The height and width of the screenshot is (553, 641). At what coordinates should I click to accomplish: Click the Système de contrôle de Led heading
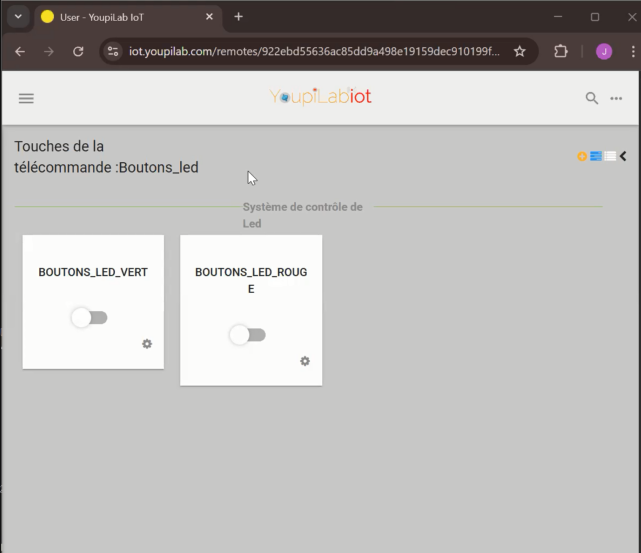pos(303,215)
